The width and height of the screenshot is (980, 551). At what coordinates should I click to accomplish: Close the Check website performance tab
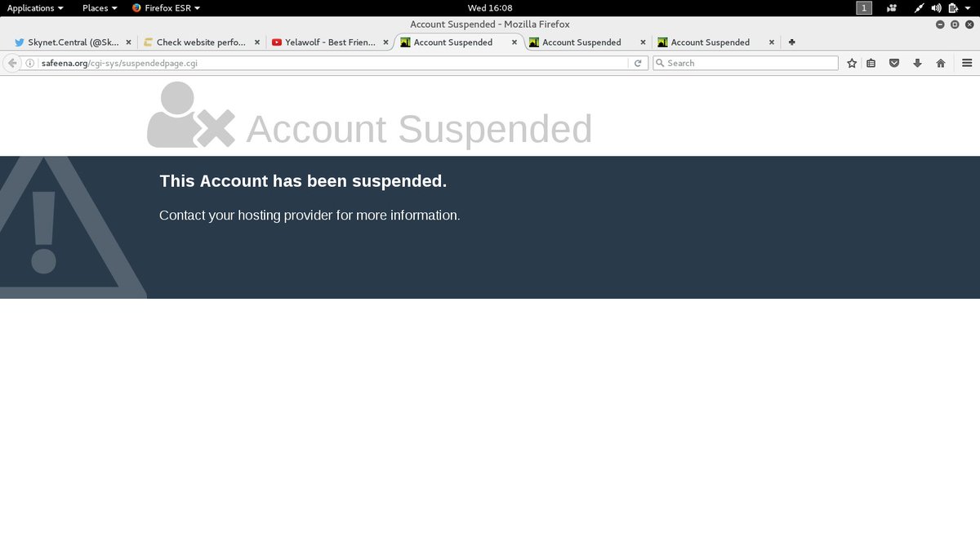click(257, 42)
